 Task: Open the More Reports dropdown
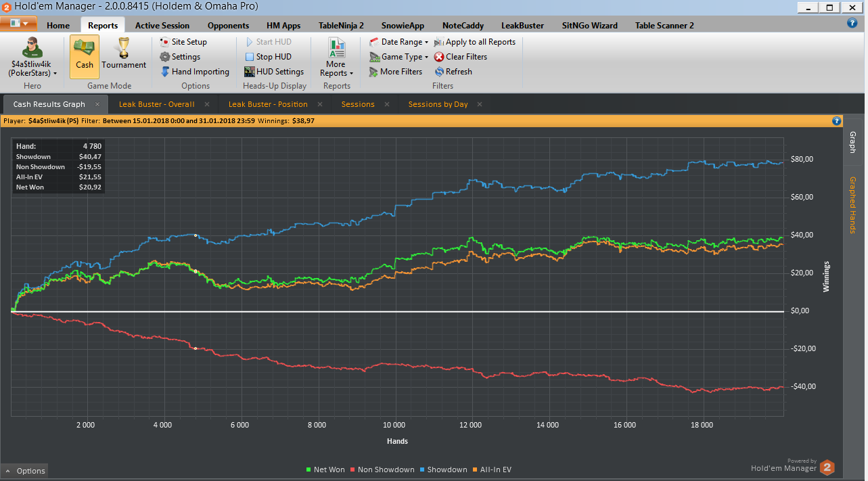pyautogui.click(x=336, y=57)
